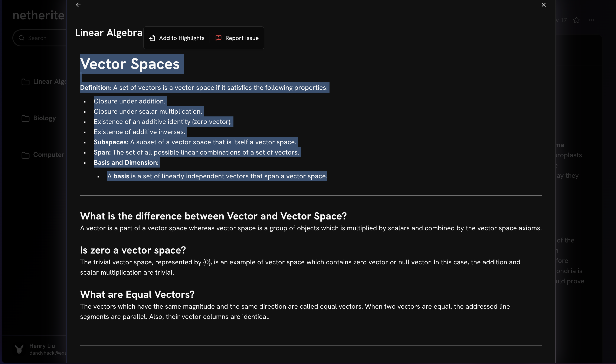Select Report Issue option
616x364 pixels.
pos(242,38)
